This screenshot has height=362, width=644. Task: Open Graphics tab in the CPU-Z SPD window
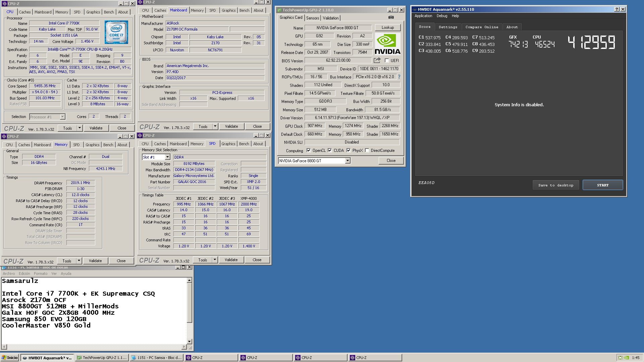(x=228, y=144)
